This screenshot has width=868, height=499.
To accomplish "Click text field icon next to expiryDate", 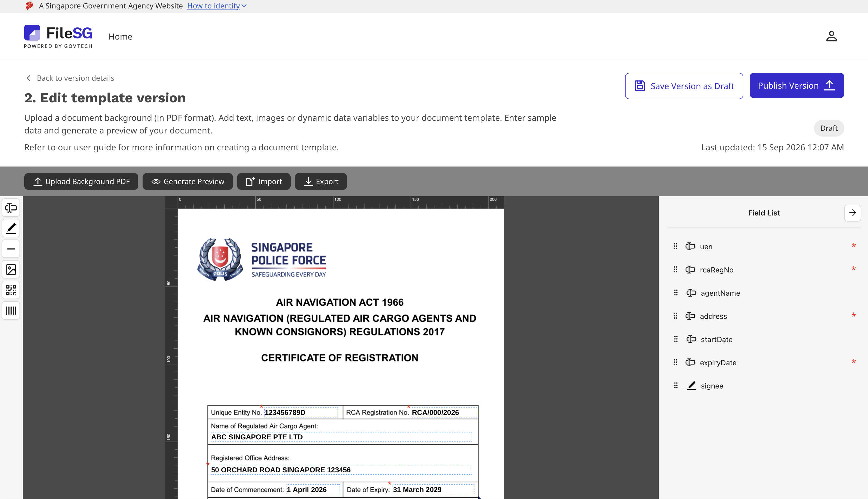I will pyautogui.click(x=690, y=363).
